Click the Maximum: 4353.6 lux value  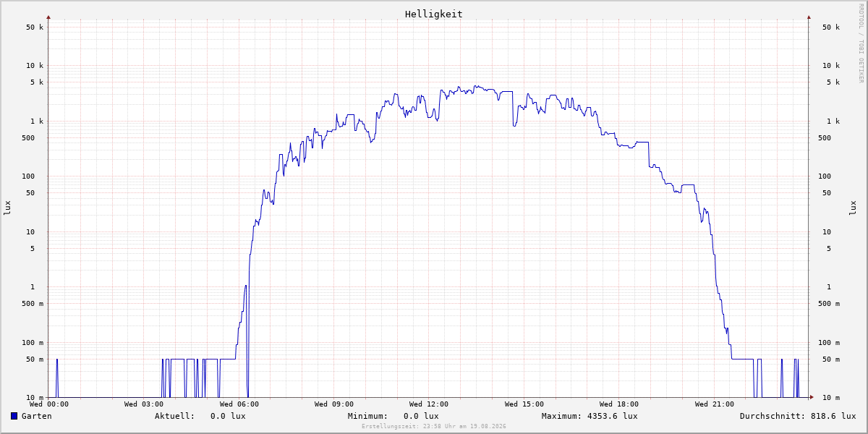click(590, 416)
